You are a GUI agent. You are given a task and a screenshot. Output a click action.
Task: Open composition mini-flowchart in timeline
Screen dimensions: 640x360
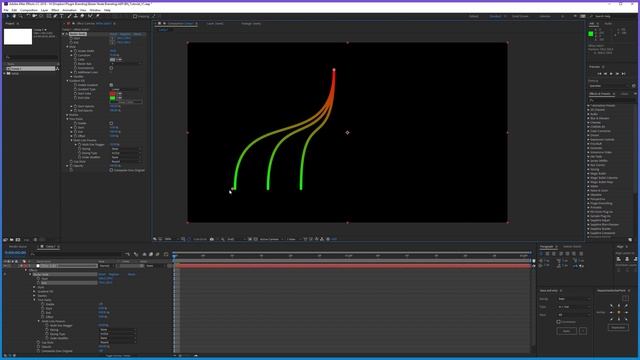[127, 254]
